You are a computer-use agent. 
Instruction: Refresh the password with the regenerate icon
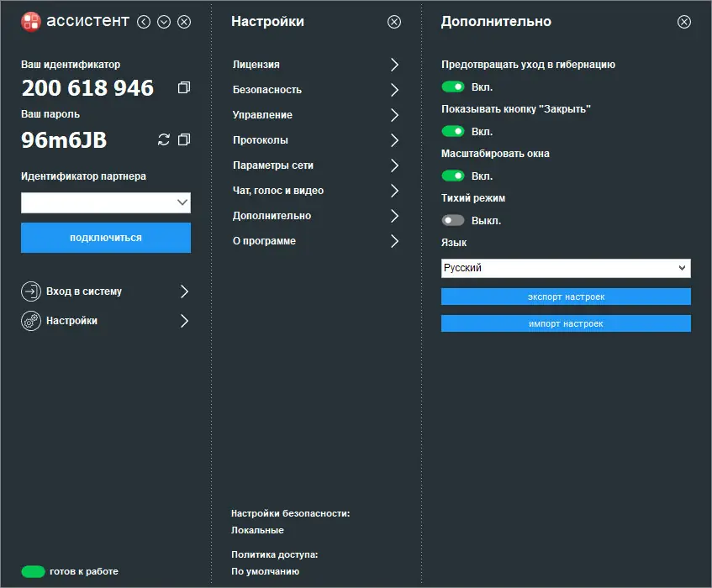pyautogui.click(x=164, y=139)
